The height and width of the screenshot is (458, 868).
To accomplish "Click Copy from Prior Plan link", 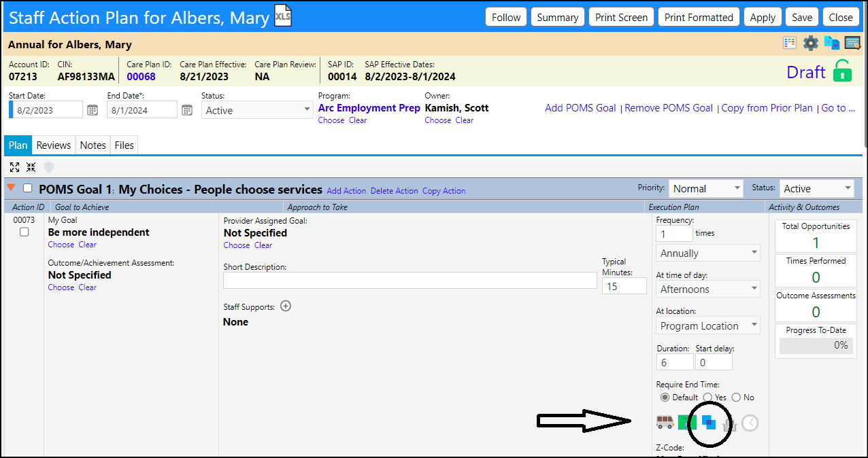I will click(767, 108).
